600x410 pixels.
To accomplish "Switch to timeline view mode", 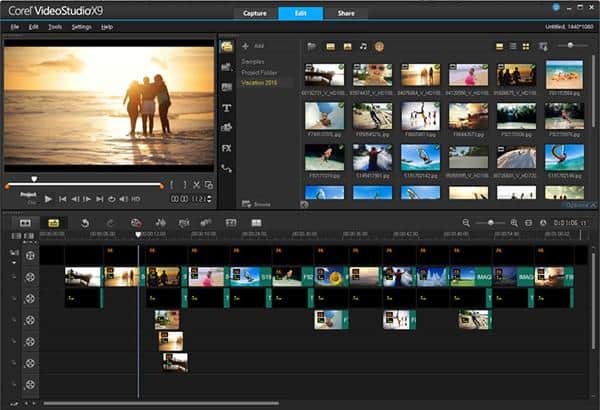I will (54, 222).
